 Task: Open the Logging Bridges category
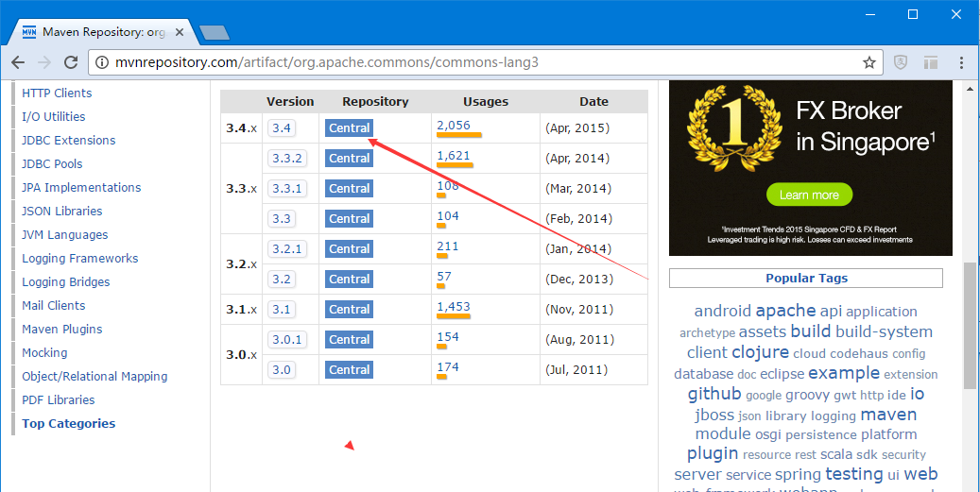[65, 282]
